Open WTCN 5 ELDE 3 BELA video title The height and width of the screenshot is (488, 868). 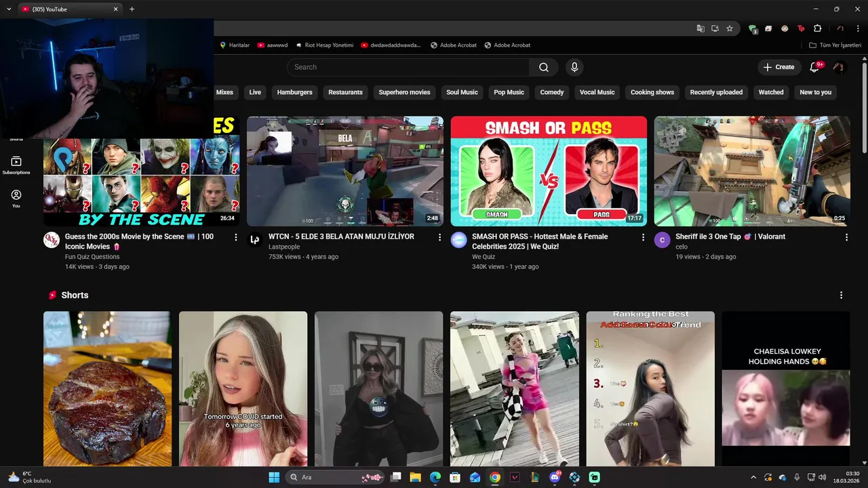point(341,237)
